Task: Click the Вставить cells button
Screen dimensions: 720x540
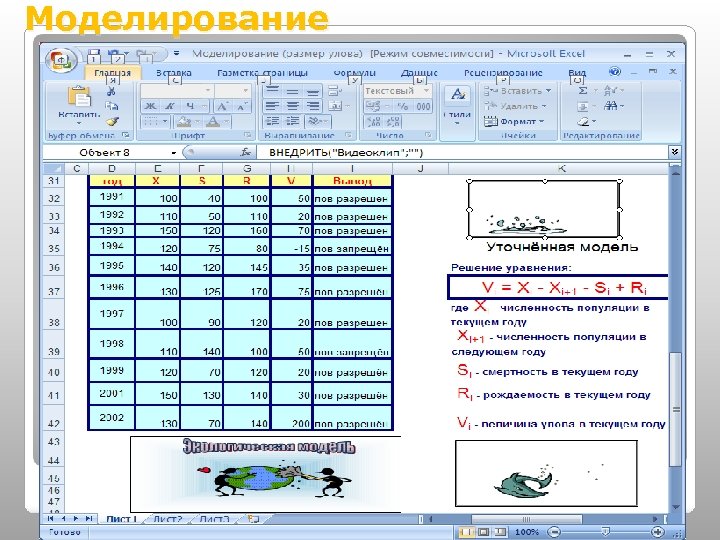Action: coord(518,91)
